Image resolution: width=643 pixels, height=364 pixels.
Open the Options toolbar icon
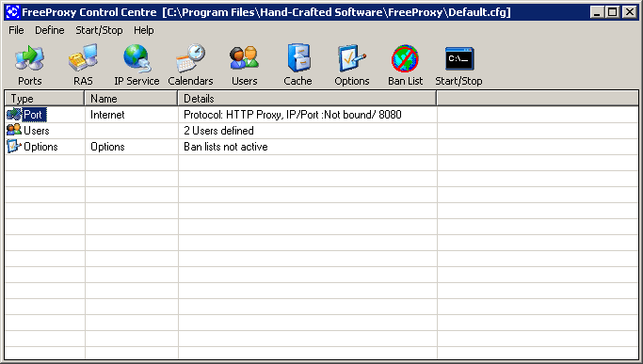[351, 58]
